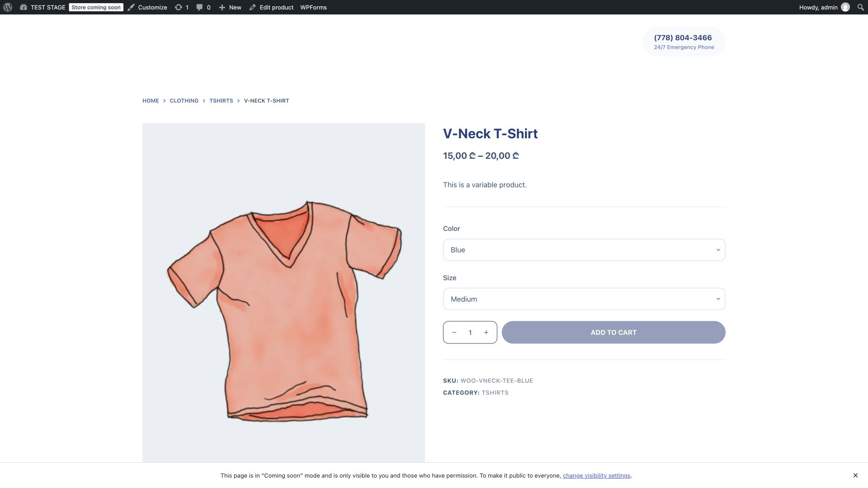Click the admin bar search magnifier

coord(860,7)
